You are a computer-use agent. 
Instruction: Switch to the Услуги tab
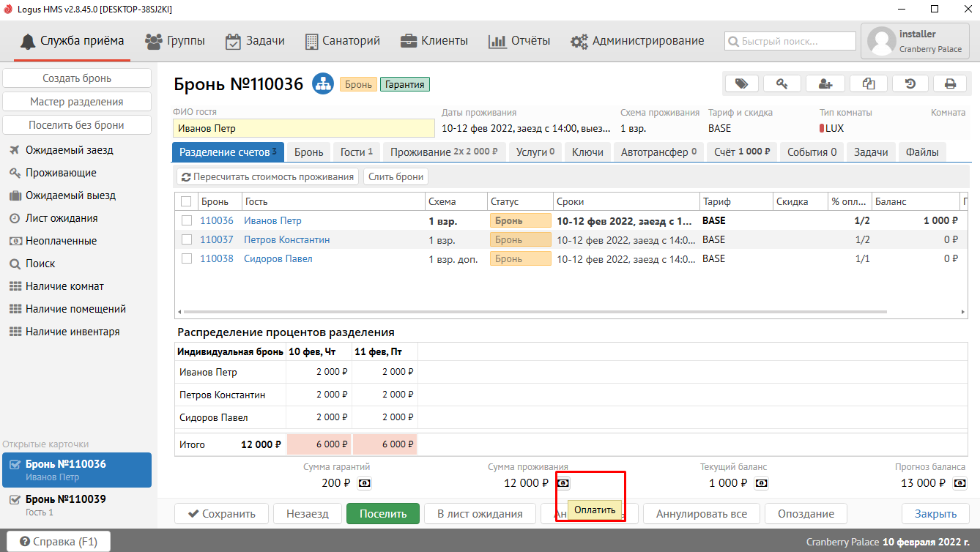pos(535,152)
